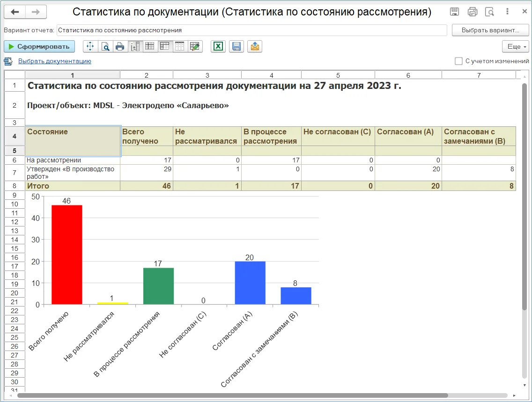Go back with the left arrow button
The image size is (532, 402).
pos(15,12)
